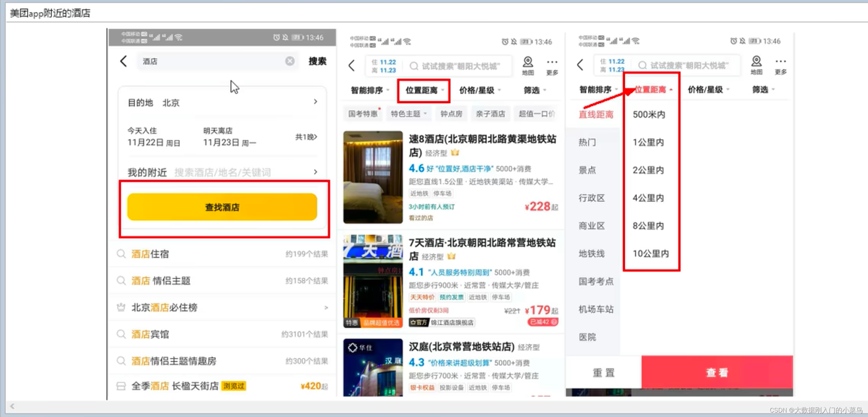Open 目的地 北京 destination row
Screen dimensions: 868x417
coord(222,102)
